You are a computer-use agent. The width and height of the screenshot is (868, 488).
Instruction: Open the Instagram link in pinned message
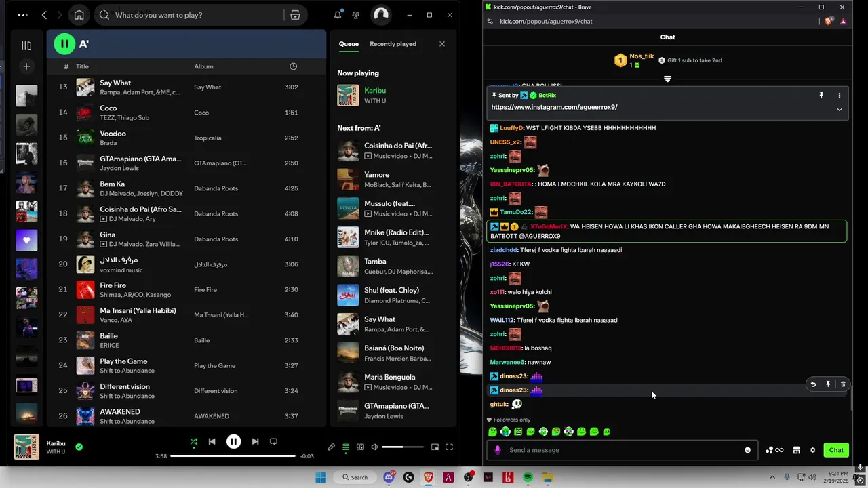pos(554,107)
